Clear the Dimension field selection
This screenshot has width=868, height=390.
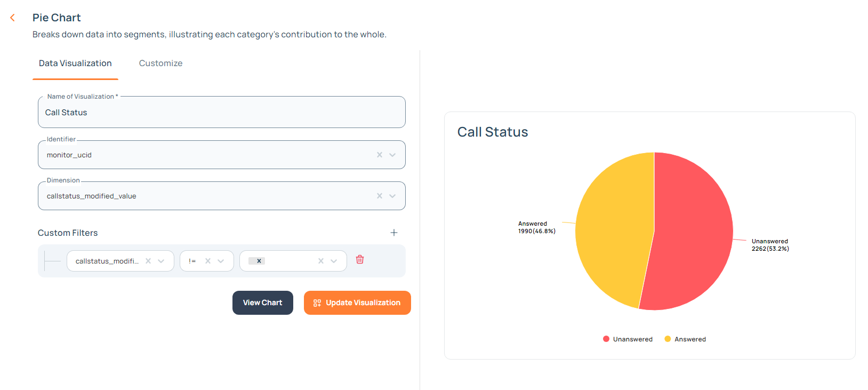click(380, 196)
